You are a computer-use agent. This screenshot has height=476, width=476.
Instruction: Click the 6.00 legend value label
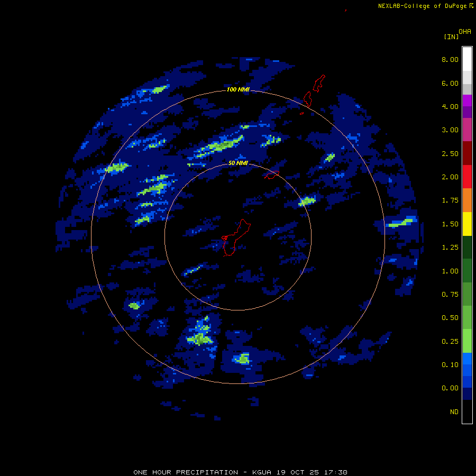coord(450,83)
